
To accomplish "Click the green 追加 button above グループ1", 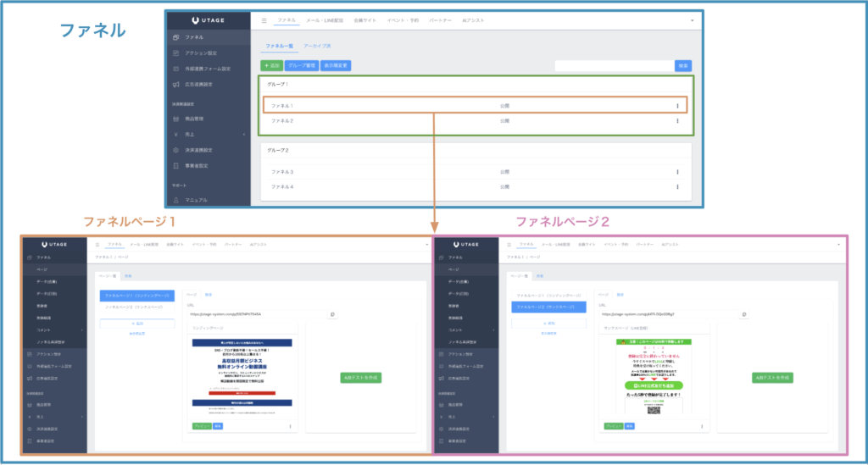I will [272, 65].
